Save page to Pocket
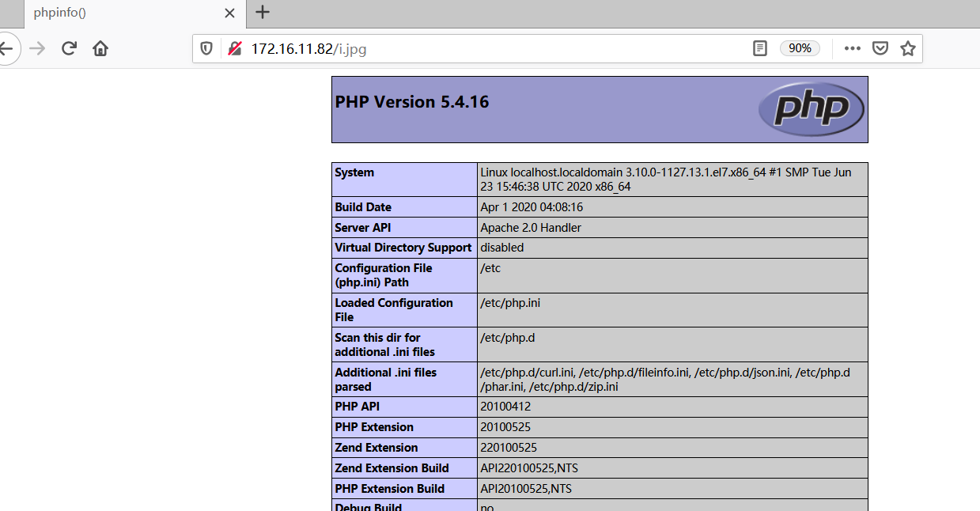 coord(880,48)
